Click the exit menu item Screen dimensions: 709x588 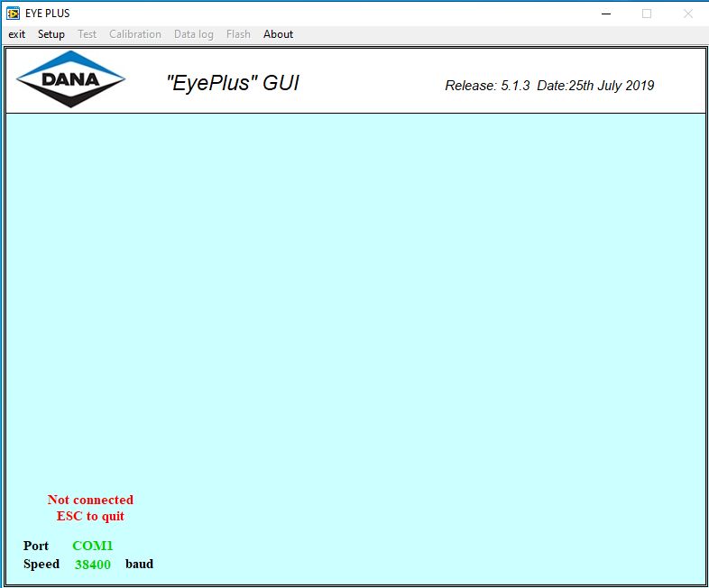[x=17, y=34]
